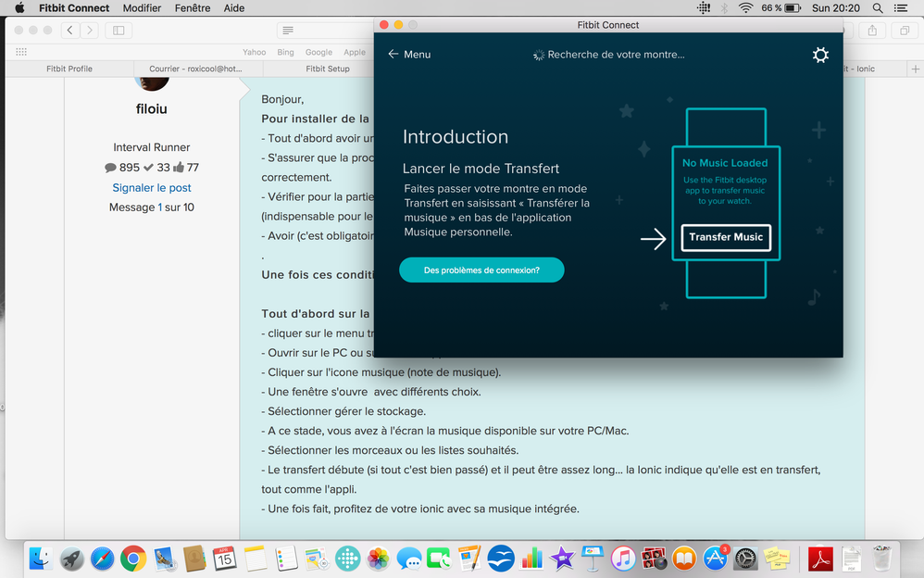Open FaceTime from the Dock
The image size is (924, 578).
pos(439,558)
